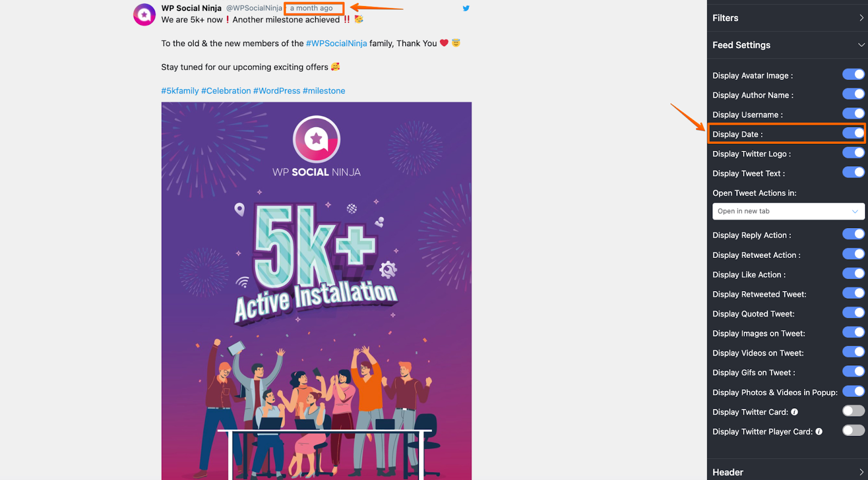
Task: Disable Display Videos on Tweet switch
Action: 853,352
